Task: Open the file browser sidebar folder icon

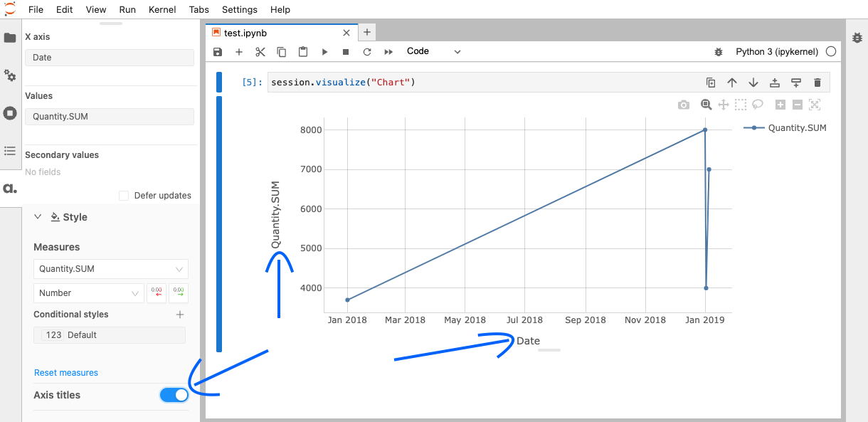Action: (10, 38)
